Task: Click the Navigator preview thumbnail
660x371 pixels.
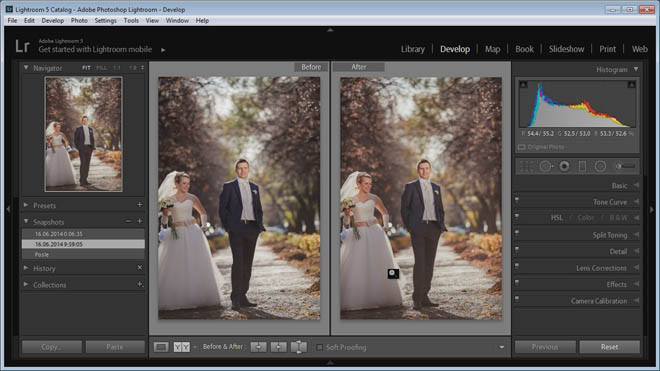Action: (x=84, y=134)
